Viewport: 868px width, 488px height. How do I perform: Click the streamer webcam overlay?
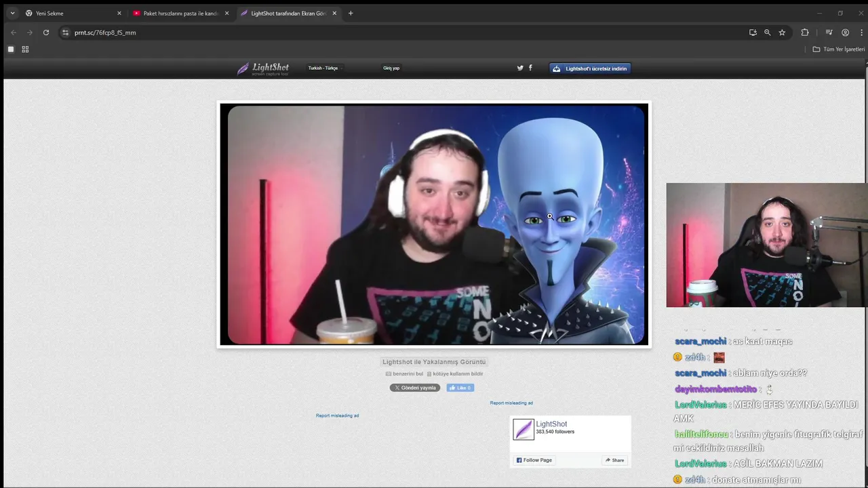tap(767, 245)
